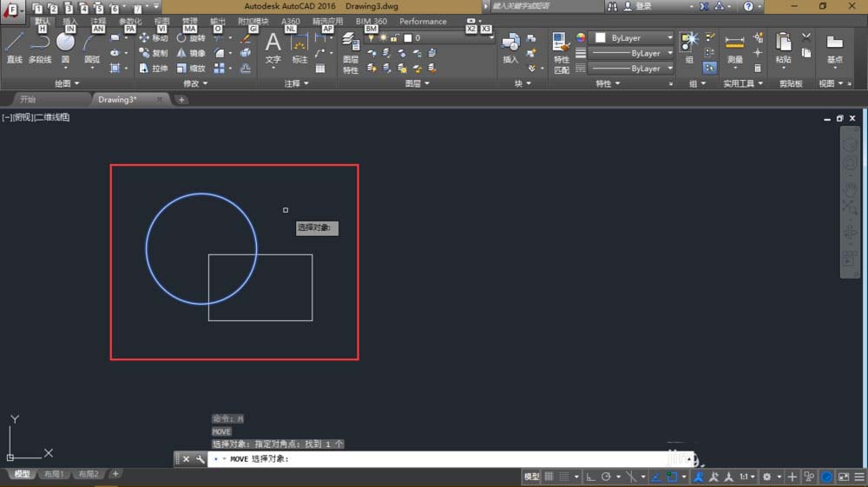Open the 布局1 layout tab
This screenshot has width=868, height=487.
click(55, 474)
